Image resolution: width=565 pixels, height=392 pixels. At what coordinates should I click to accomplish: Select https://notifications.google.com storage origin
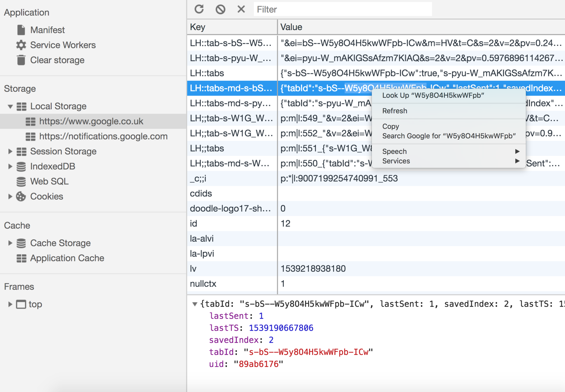pyautogui.click(x=103, y=136)
